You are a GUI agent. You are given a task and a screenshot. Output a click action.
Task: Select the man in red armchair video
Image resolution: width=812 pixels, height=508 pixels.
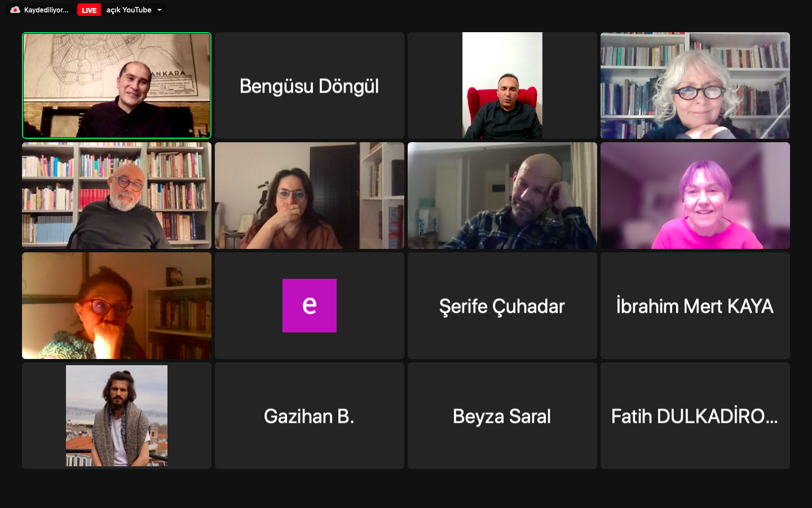[x=502, y=85]
